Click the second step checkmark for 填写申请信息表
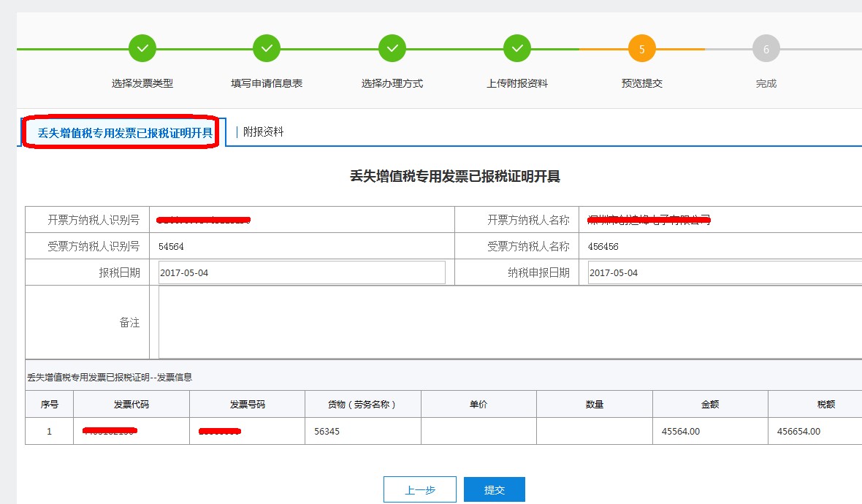Screen dimensions: 862x504 [x=267, y=49]
